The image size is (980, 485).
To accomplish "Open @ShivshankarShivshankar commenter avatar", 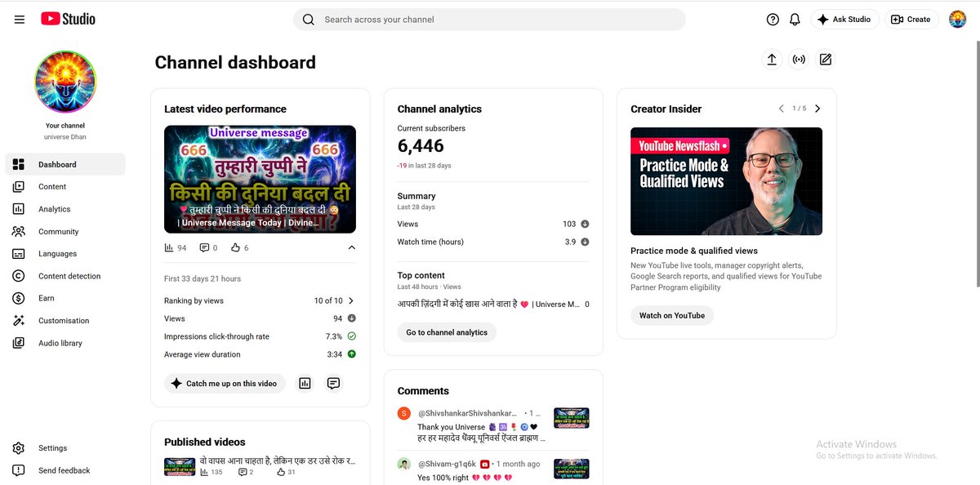I will [403, 414].
